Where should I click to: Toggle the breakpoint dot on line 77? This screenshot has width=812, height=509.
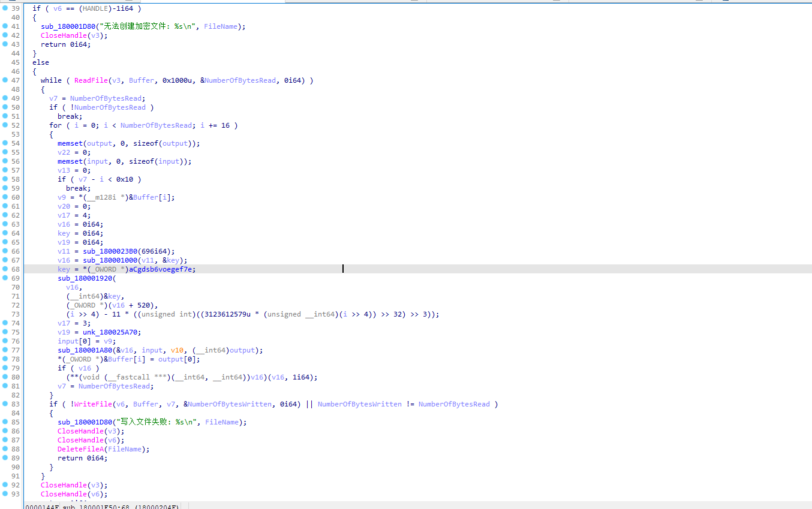coord(5,350)
